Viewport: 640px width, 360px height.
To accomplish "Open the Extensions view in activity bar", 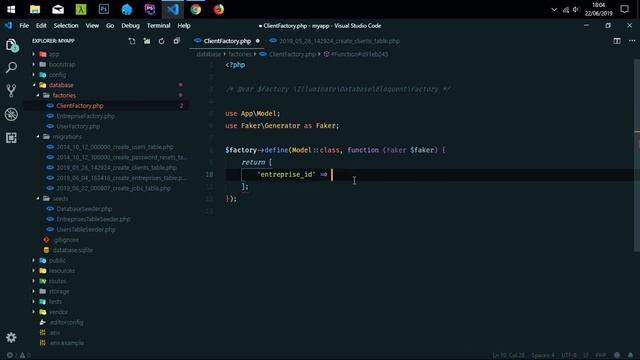I will 11,138.
